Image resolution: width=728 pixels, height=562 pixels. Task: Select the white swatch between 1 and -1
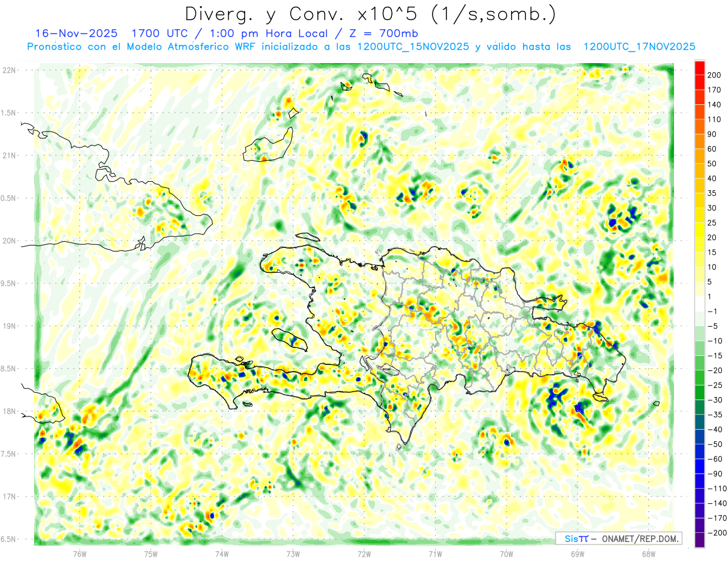[699, 304]
